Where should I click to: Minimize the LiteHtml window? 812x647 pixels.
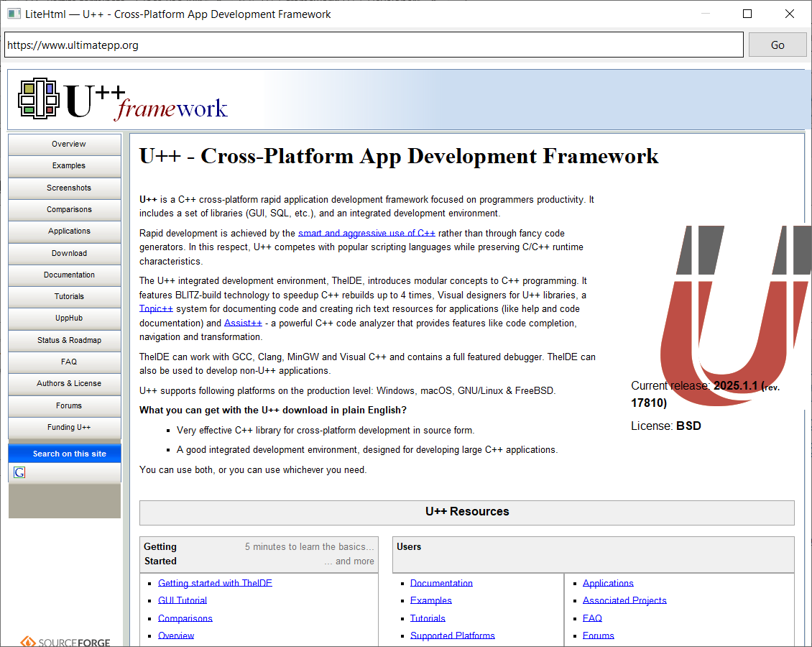click(x=706, y=14)
